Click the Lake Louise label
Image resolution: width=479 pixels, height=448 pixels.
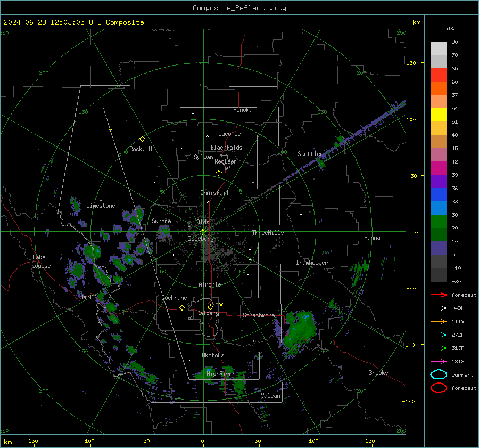(x=41, y=262)
